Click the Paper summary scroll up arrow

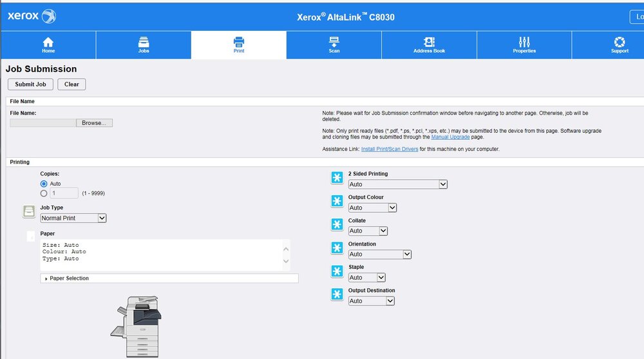[x=286, y=249]
